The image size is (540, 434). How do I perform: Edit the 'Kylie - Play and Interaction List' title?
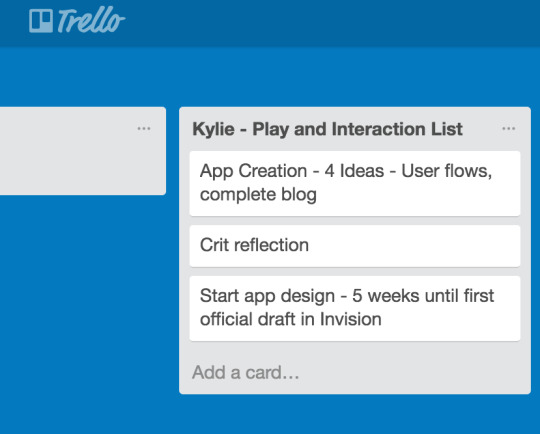pyautogui.click(x=327, y=130)
